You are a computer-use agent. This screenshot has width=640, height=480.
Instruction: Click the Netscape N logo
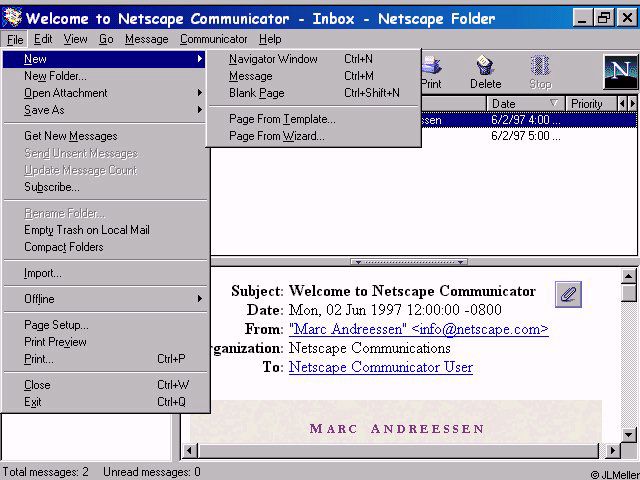[620, 72]
